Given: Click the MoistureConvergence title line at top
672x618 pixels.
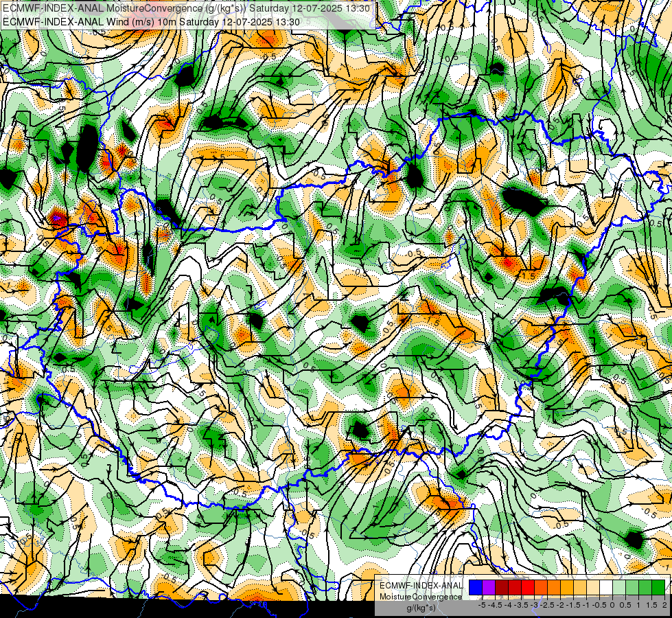Looking at the screenshot, I should (x=187, y=8).
